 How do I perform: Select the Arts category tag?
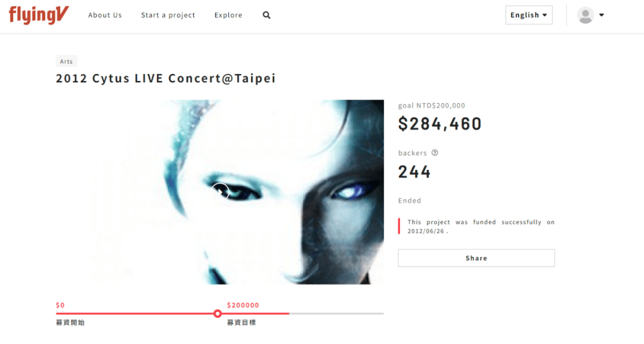[66, 61]
